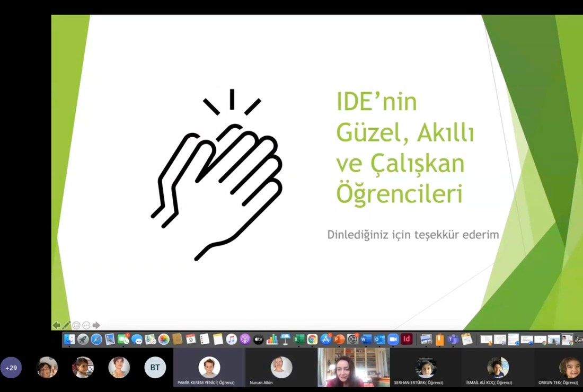This screenshot has height=392, width=583.
Task: Open FaceTime from the dock
Action: point(123,339)
